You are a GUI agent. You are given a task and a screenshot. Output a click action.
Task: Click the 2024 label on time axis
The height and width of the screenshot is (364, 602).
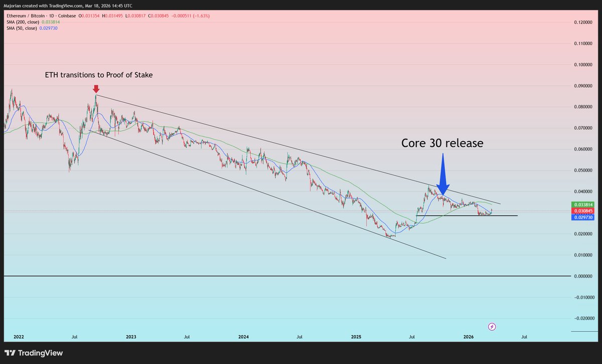243,337
